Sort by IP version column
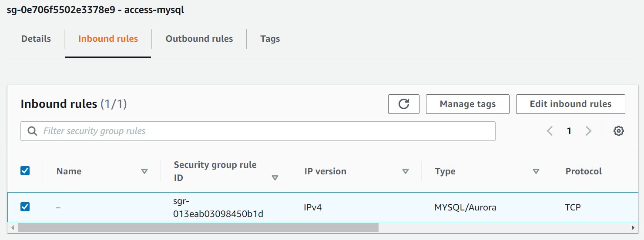The image size is (644, 240). [406, 171]
